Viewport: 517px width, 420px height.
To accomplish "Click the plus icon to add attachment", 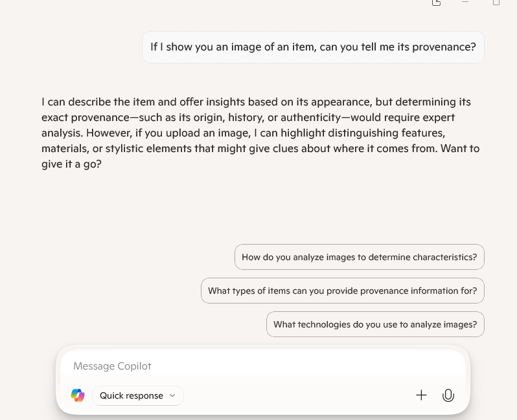I will pyautogui.click(x=421, y=395).
